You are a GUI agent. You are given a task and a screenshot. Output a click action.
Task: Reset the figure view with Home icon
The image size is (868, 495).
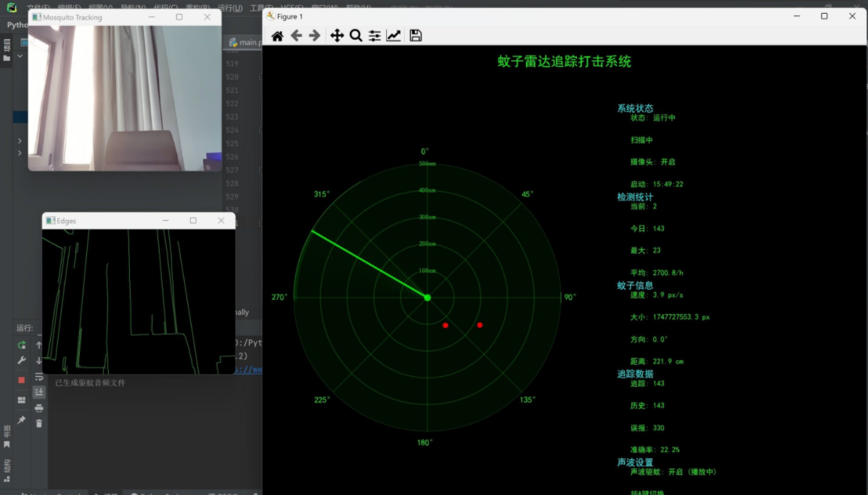[277, 36]
